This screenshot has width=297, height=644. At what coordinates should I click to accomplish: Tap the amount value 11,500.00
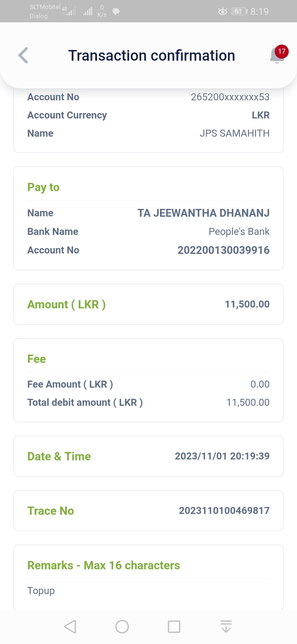[x=247, y=304]
